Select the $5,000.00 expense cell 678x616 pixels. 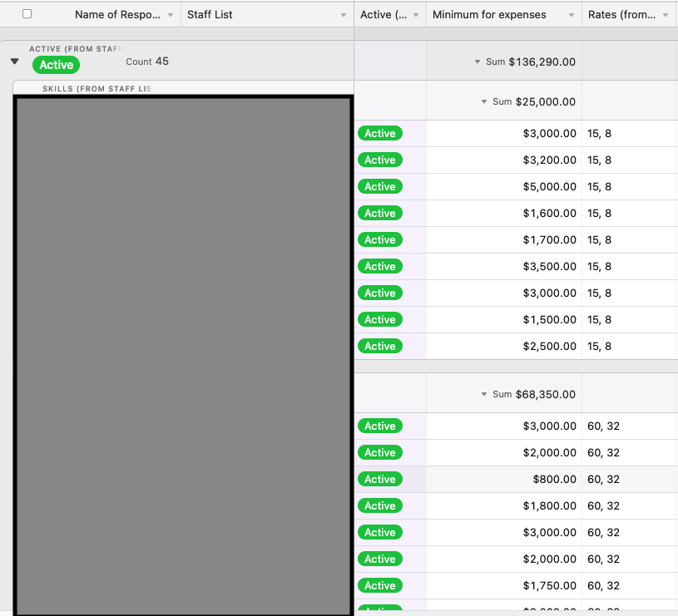504,186
